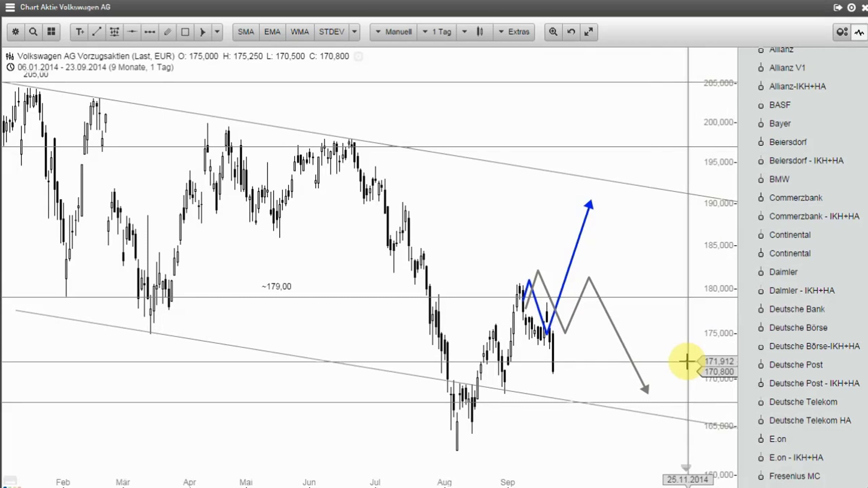868x488 pixels.
Task: Click the icon beside Beiersdorf
Action: [761, 142]
